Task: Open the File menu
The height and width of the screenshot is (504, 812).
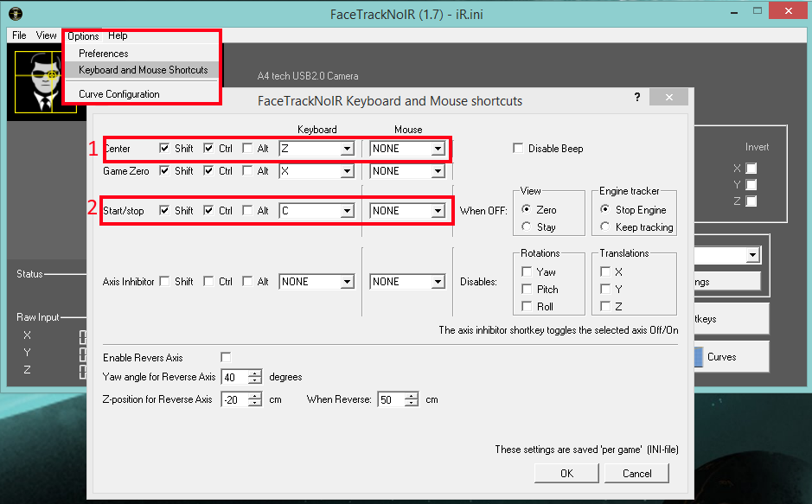Action: (x=19, y=35)
